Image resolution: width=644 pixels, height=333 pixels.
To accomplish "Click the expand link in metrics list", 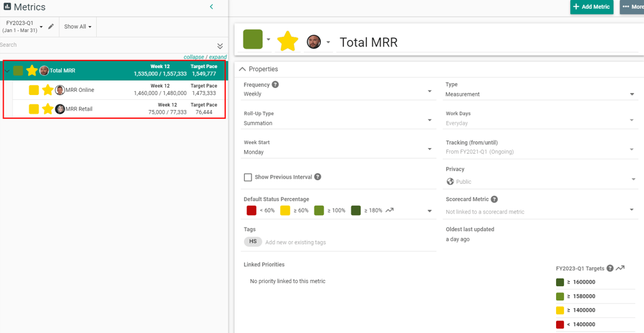I will [x=218, y=57].
